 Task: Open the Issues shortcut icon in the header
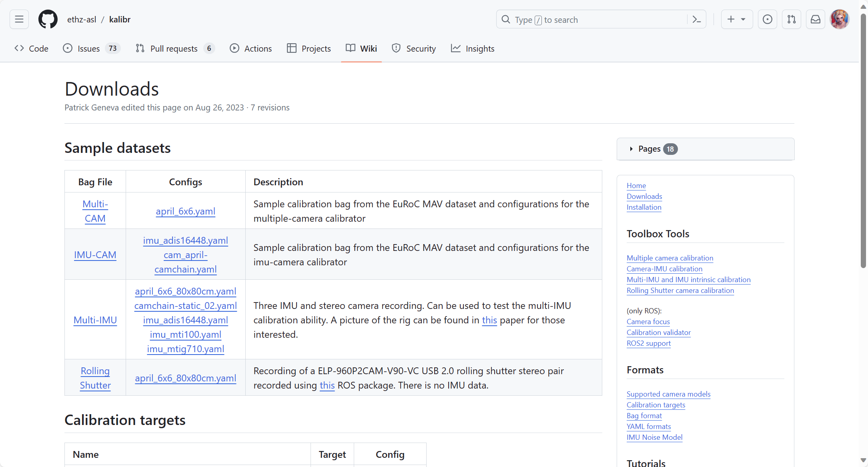767,19
